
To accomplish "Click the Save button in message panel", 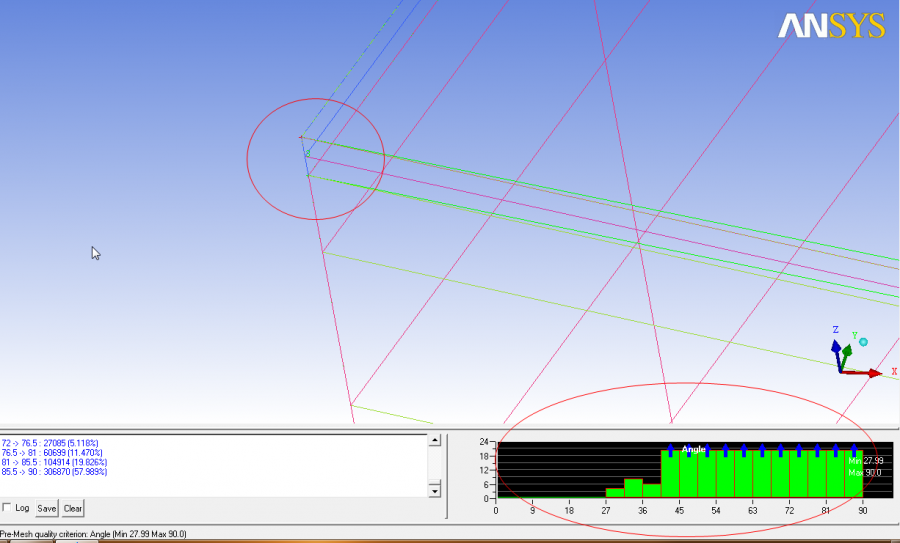I will pos(46,509).
